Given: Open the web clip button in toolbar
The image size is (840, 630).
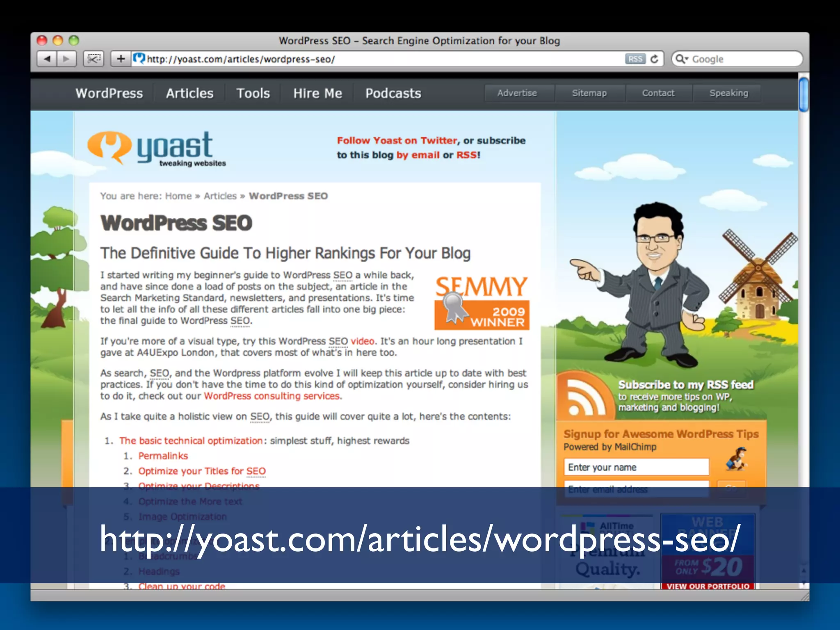Looking at the screenshot, I should 94,59.
